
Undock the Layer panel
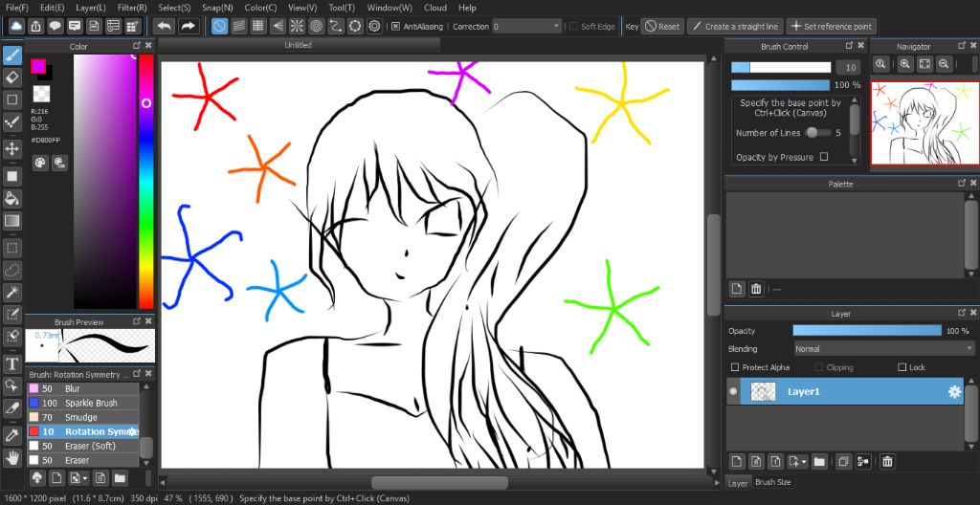[962, 313]
